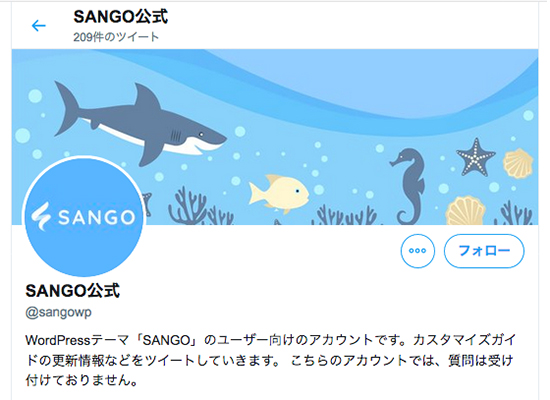Follow the account with the フォロー button
The width and height of the screenshot is (550, 400).
coord(484,251)
